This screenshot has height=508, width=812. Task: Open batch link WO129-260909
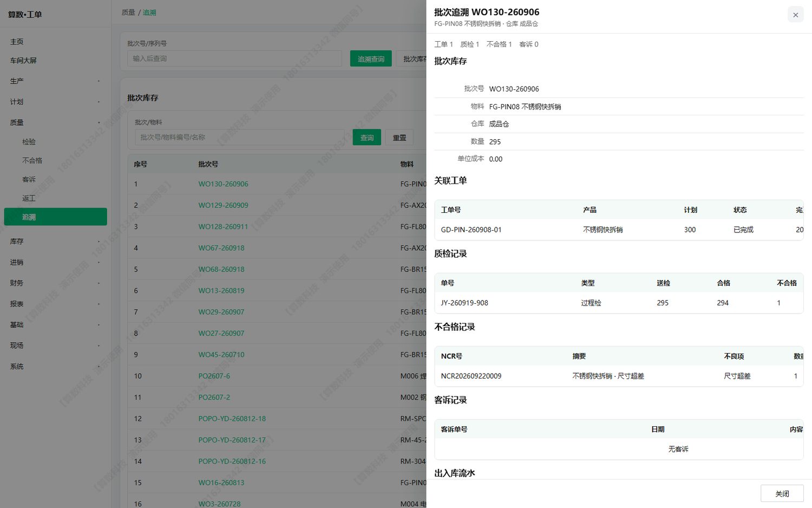tap(223, 206)
